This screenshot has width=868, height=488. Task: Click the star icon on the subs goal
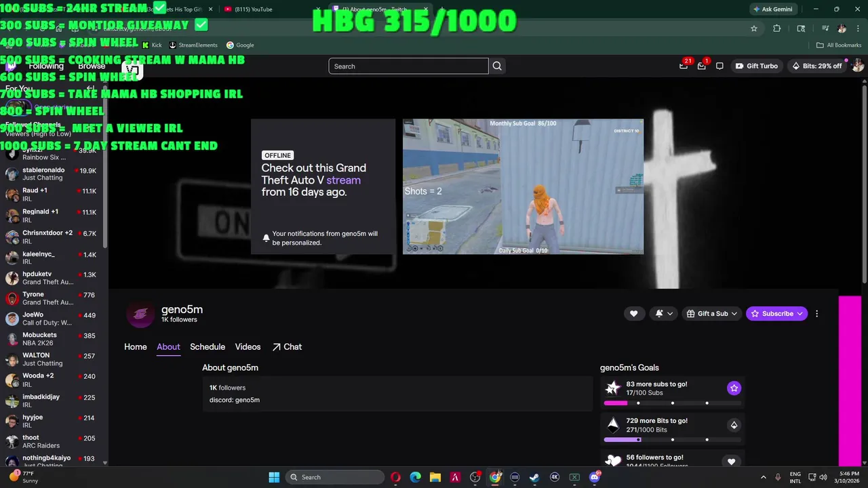tap(734, 388)
